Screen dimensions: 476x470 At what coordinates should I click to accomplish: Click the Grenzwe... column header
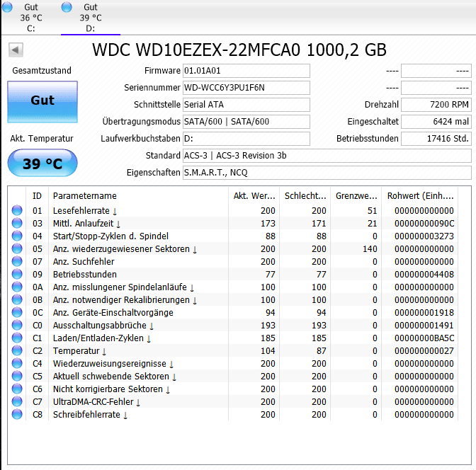coord(356,195)
